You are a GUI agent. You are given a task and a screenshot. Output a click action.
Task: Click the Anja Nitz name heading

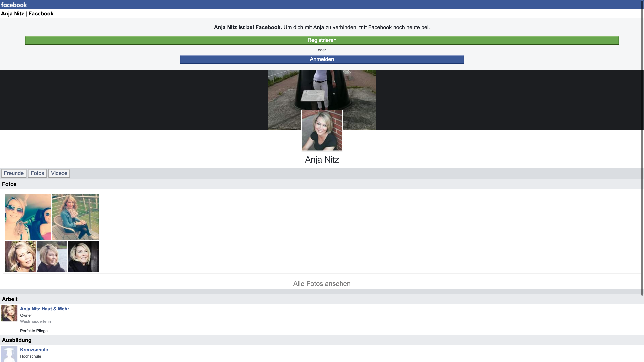coord(322,160)
